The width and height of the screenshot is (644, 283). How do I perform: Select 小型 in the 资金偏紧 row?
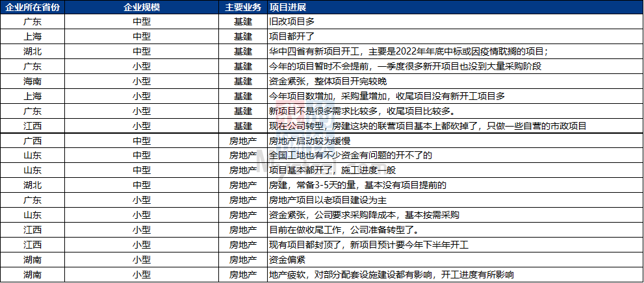pos(142,260)
